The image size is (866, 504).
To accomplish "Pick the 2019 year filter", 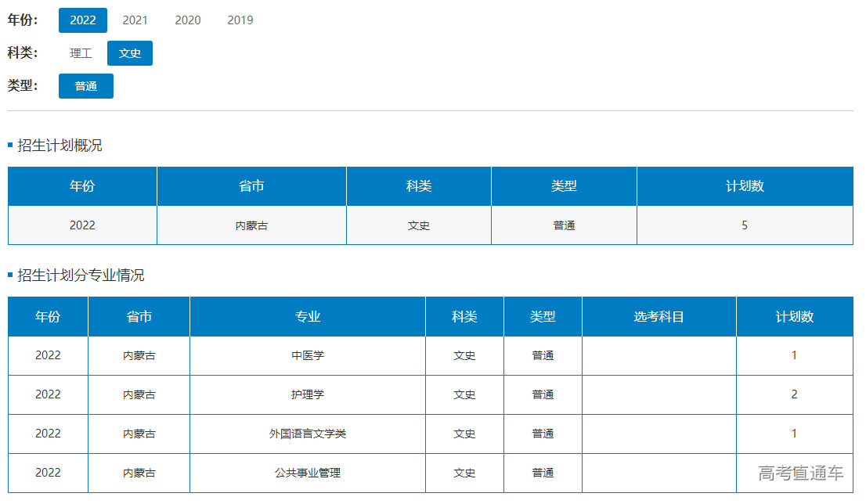I will pos(240,20).
